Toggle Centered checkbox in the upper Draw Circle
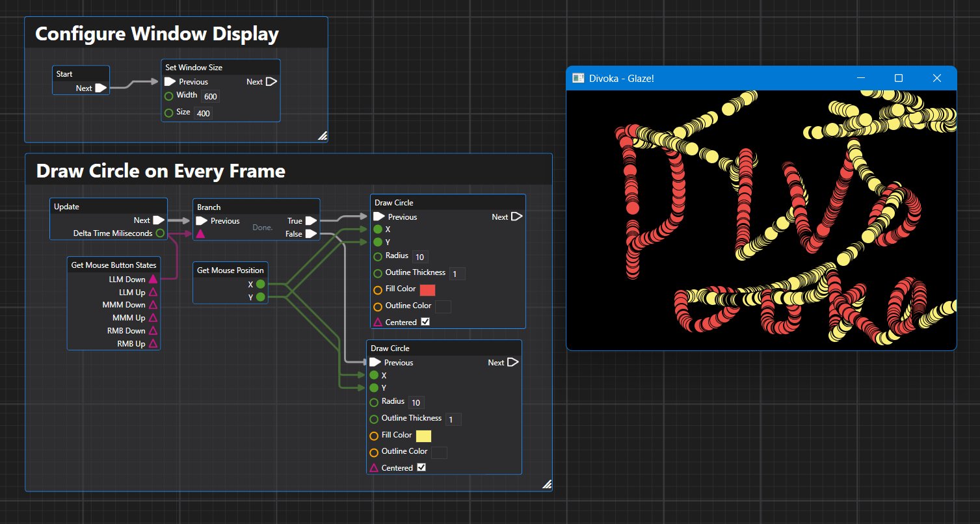The height and width of the screenshot is (524, 980). click(425, 321)
